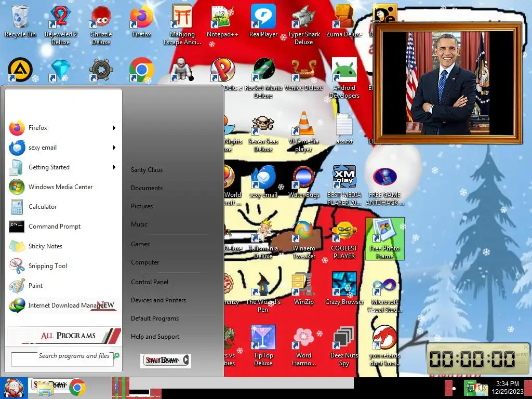Image resolution: width=532 pixels, height=399 pixels.
Task: Click the highlighted Free Photo Frame icon
Action: click(385, 239)
